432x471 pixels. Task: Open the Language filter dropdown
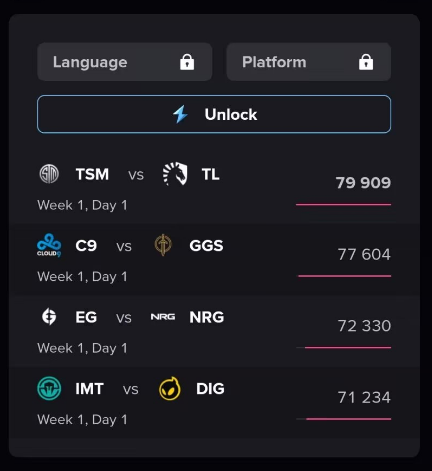click(x=125, y=62)
